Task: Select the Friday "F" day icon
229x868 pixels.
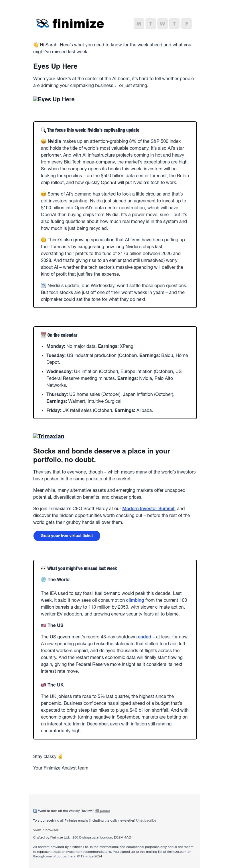Action: [x=187, y=24]
